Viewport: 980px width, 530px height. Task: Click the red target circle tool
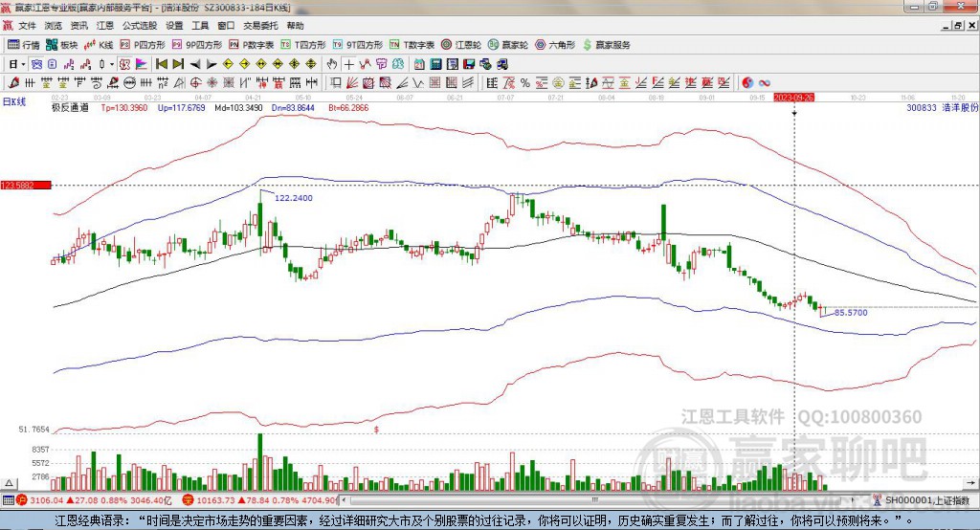[195, 82]
